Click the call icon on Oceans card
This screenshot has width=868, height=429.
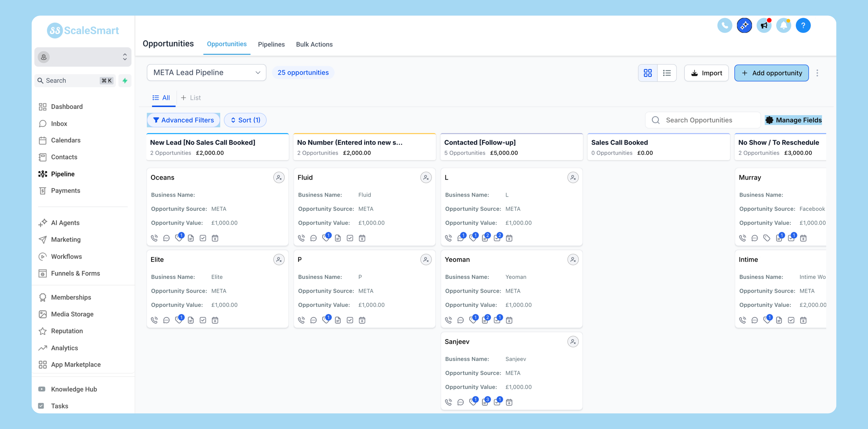155,238
